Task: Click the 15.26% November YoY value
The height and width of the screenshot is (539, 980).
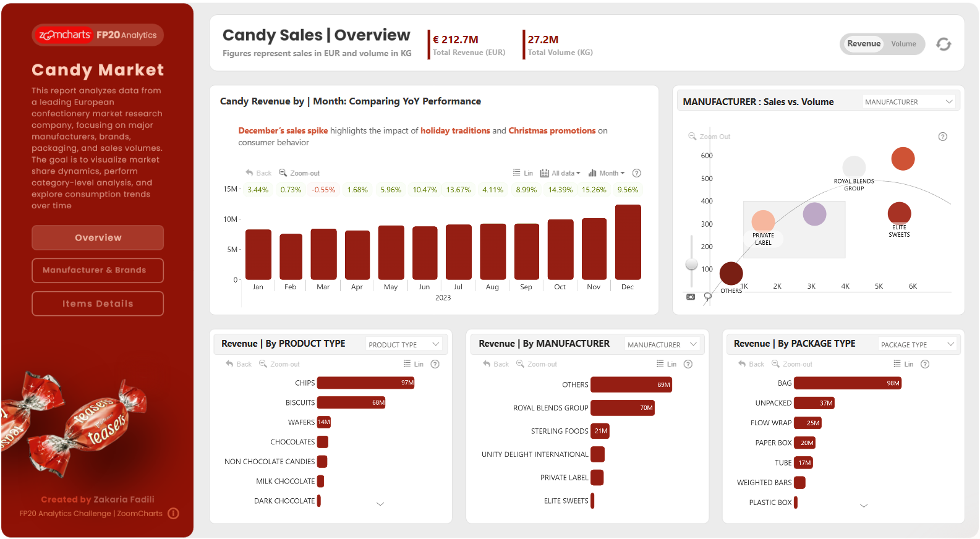Action: pos(594,190)
